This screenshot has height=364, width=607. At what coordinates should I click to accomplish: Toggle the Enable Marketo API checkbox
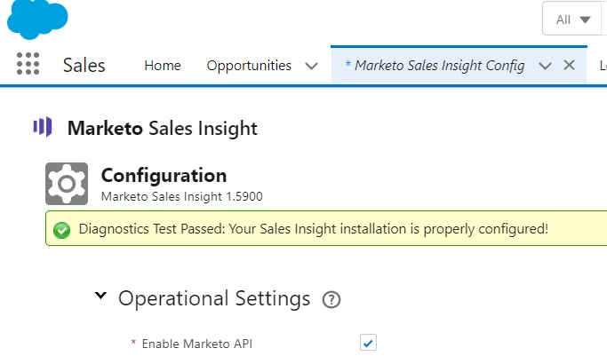pos(368,343)
